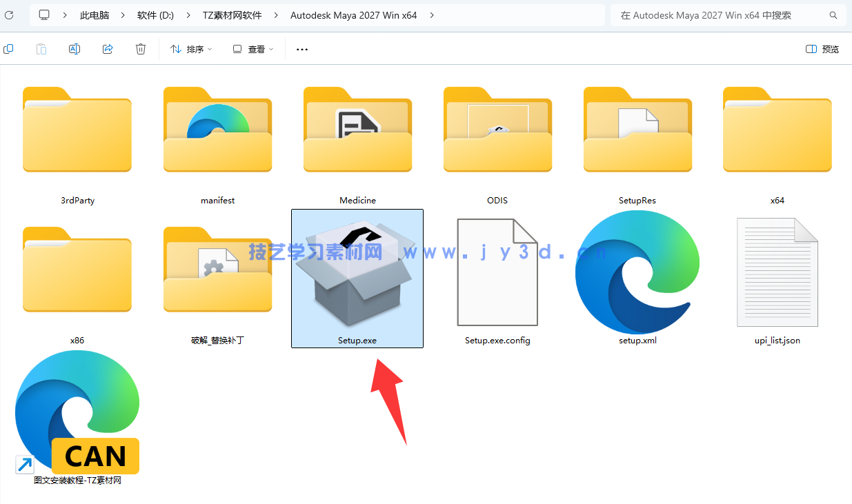Click the copy icon in toolbar

tap(8, 49)
